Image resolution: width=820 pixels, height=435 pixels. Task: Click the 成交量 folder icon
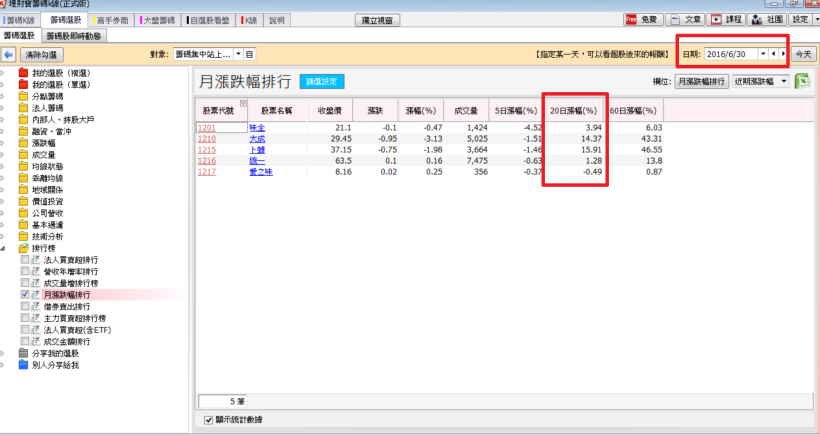click(23, 155)
